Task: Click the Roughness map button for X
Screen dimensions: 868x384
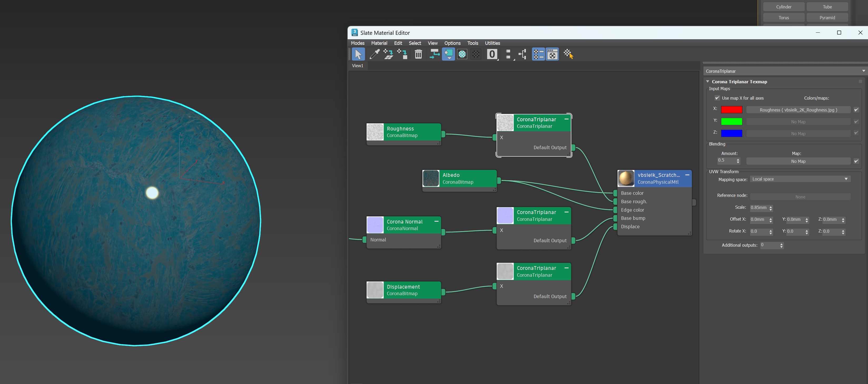Action: point(798,110)
